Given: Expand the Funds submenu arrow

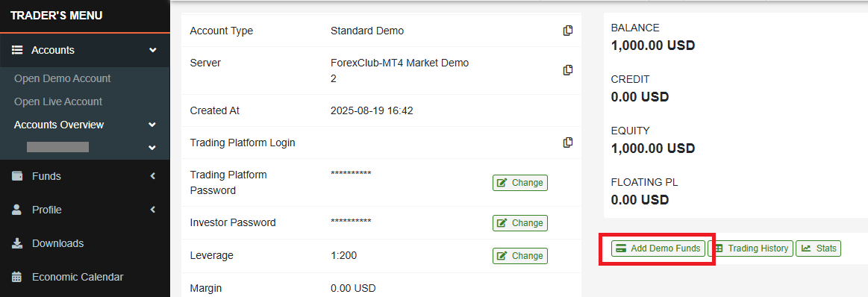Looking at the screenshot, I should pos(153,176).
